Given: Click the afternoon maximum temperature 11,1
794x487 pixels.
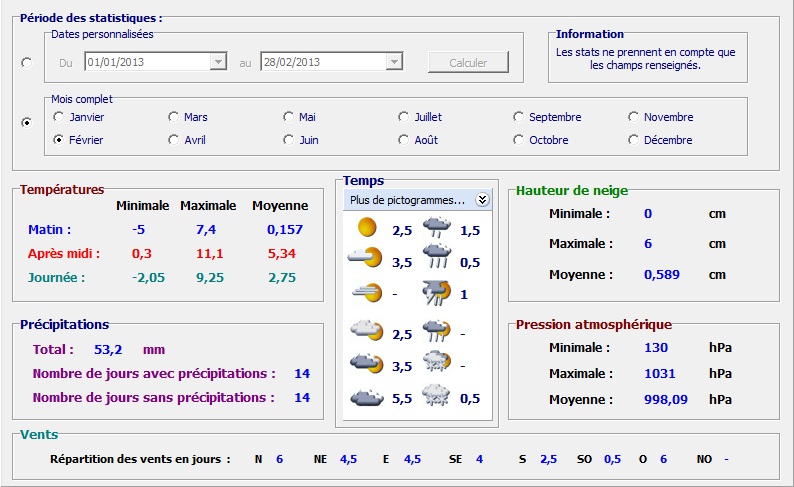Looking at the screenshot, I should [x=209, y=254].
